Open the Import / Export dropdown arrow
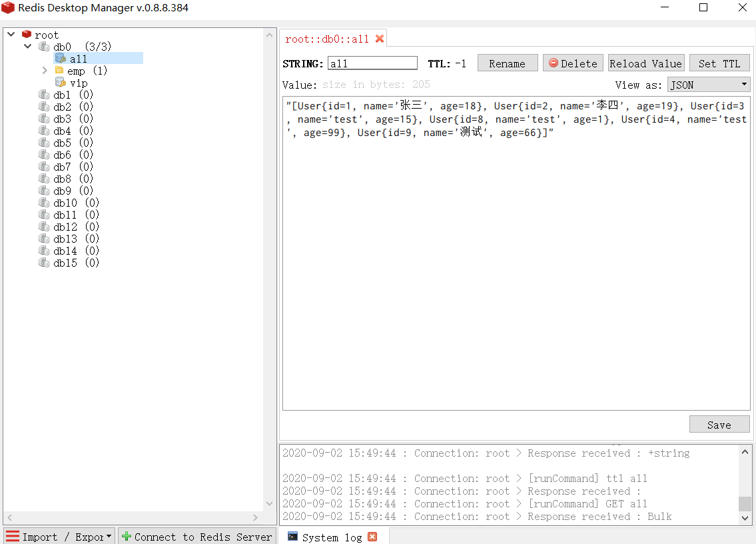Image resolution: width=756 pixels, height=544 pixels. [109, 536]
